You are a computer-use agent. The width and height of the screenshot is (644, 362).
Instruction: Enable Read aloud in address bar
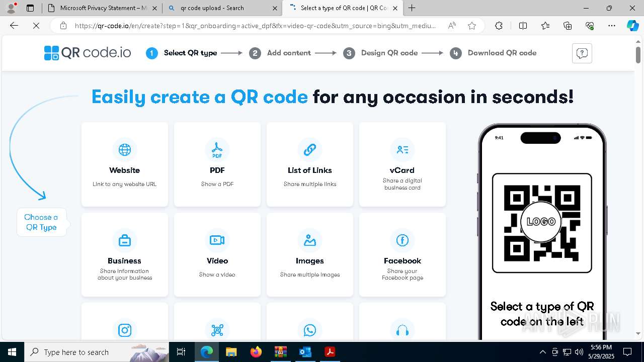(x=452, y=26)
